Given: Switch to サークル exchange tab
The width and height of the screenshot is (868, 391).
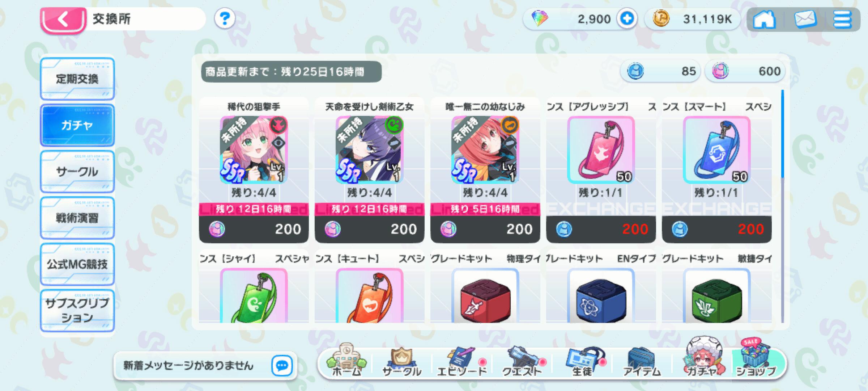Looking at the screenshot, I should [77, 172].
